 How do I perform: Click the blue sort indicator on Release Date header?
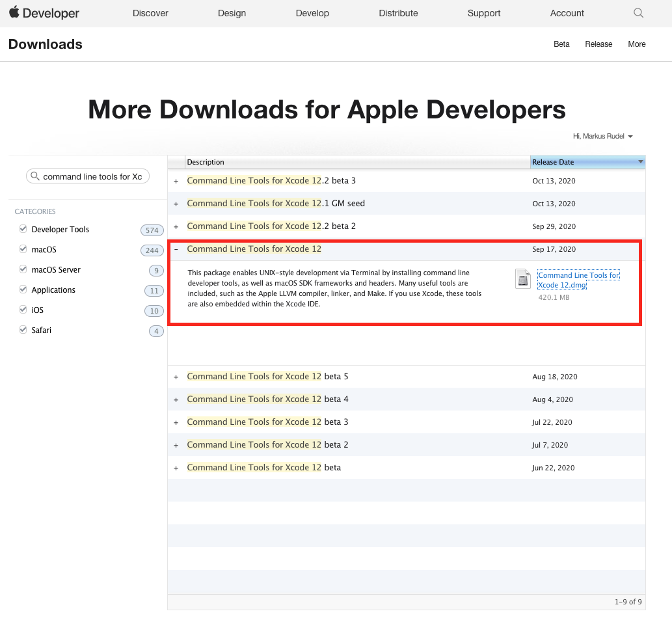pyautogui.click(x=640, y=162)
